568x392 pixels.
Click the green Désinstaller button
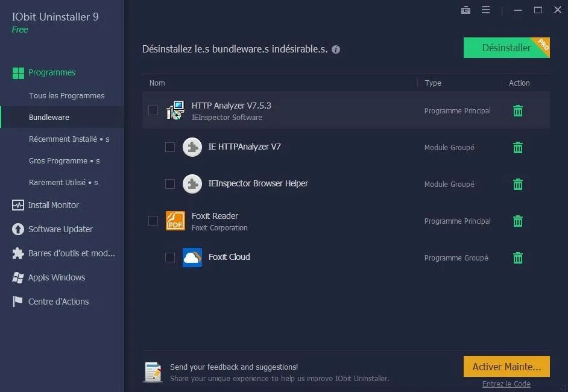[506, 48]
